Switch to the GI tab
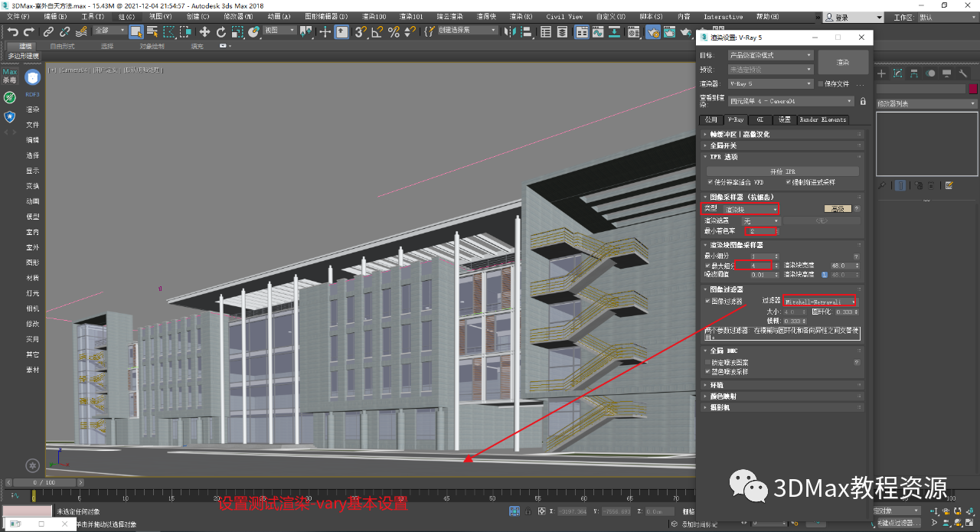980x532 pixels. click(759, 119)
